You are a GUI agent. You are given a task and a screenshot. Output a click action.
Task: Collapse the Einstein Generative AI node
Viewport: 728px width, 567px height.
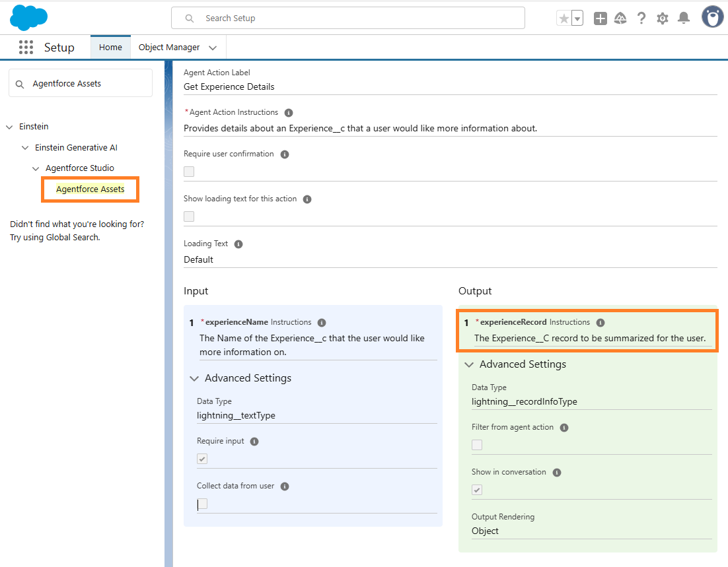25,148
